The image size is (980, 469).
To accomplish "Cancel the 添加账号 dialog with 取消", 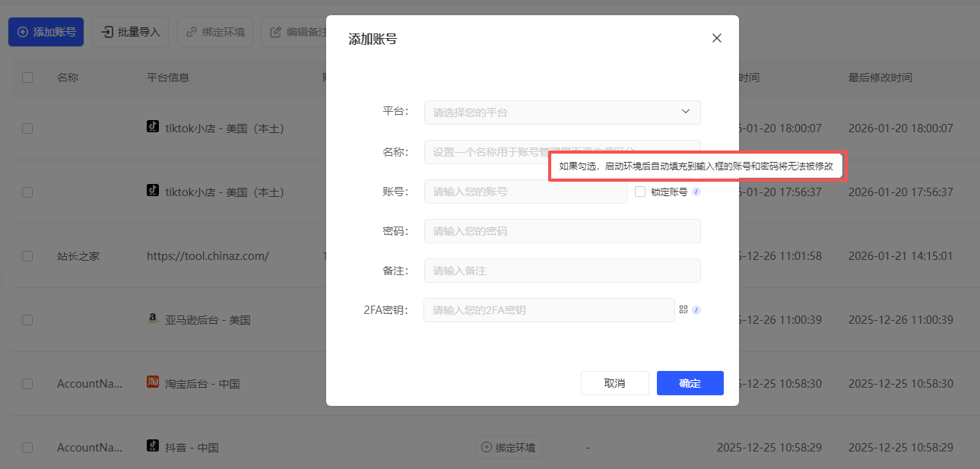I will pos(614,383).
